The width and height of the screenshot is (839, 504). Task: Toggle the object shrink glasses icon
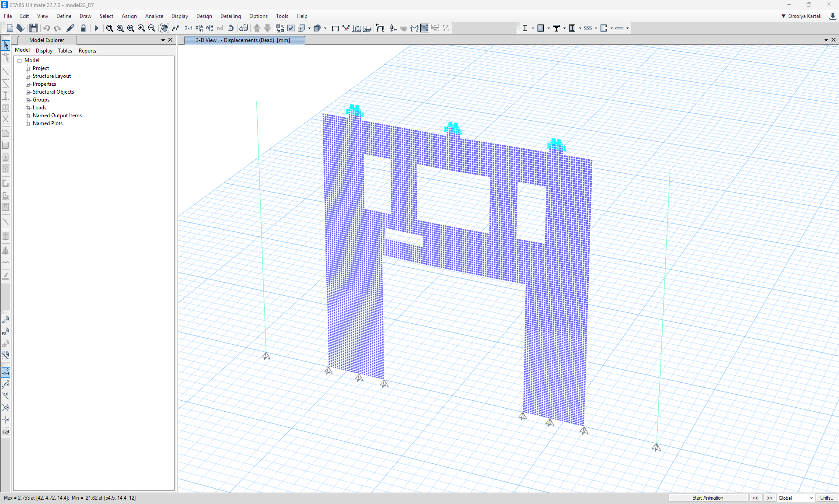(x=243, y=28)
